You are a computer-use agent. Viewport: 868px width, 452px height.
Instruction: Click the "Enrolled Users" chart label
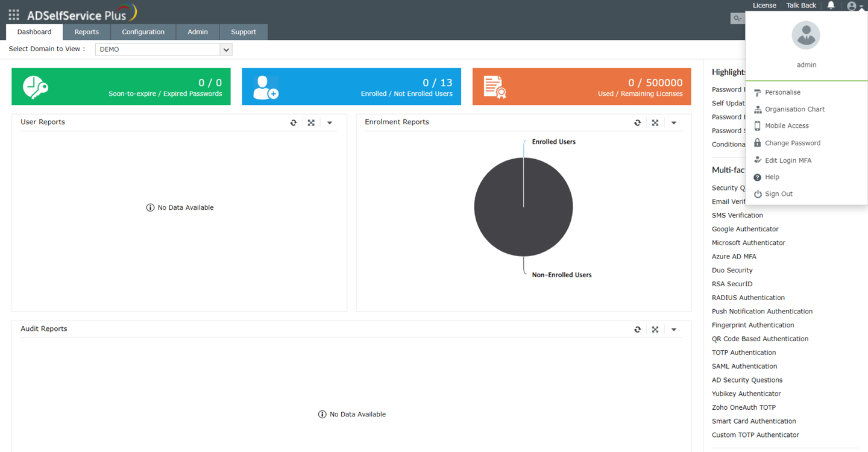(553, 142)
